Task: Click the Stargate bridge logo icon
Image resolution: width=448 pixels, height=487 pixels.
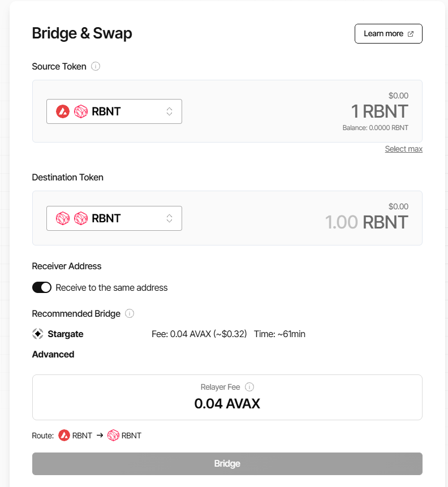Action: (x=38, y=334)
